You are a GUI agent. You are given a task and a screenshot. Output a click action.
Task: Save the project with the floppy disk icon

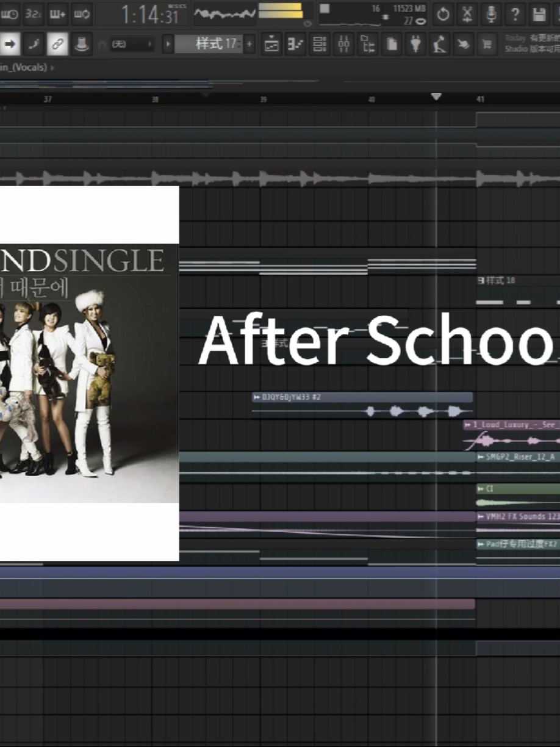pos(539,14)
